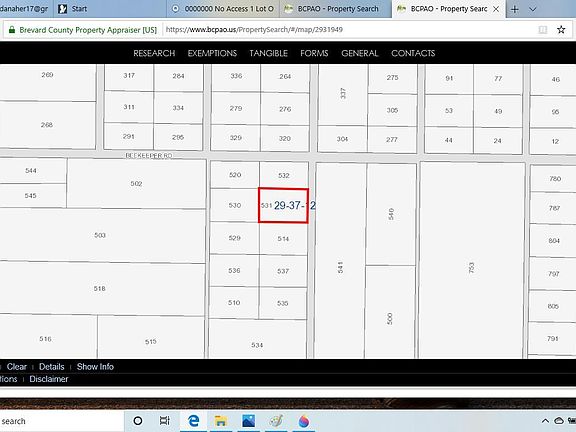Select parcel 304 on the map
Screen dimensions: 576x432
[x=342, y=139]
